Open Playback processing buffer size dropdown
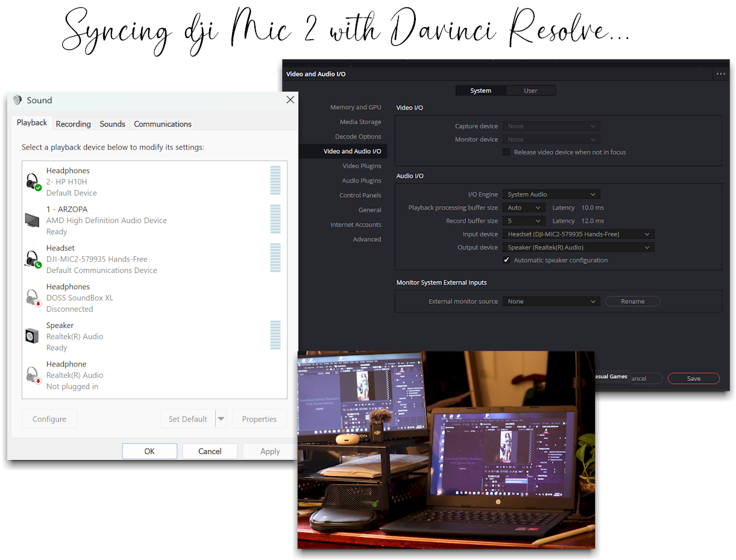This screenshot has height=560, width=736. click(x=524, y=207)
